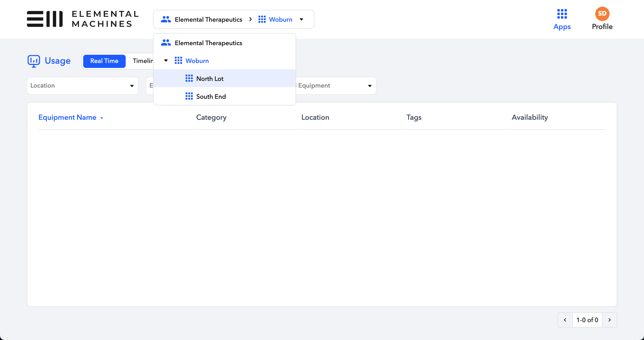The image size is (644, 340).
Task: Go to next page of results
Action: [610, 320]
